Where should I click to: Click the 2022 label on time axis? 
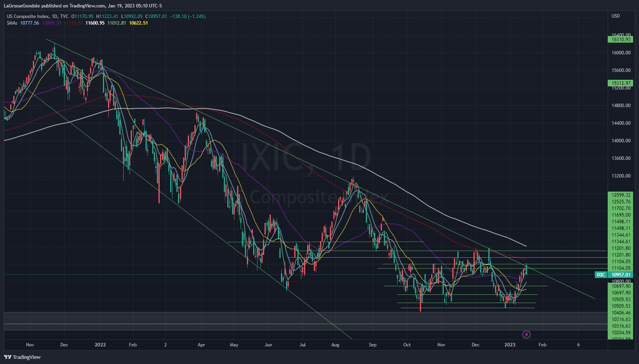click(x=100, y=345)
